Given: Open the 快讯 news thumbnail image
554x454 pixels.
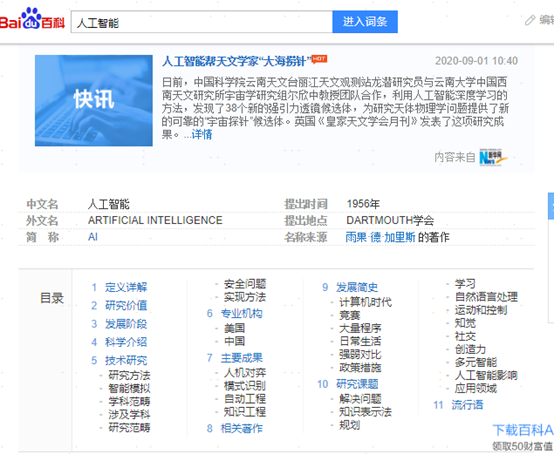Looking at the screenshot, I should coord(94,100).
